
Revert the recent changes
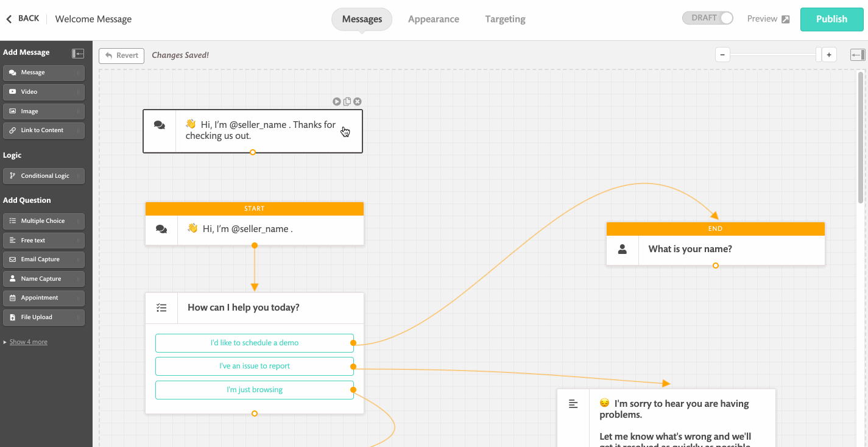(x=121, y=55)
